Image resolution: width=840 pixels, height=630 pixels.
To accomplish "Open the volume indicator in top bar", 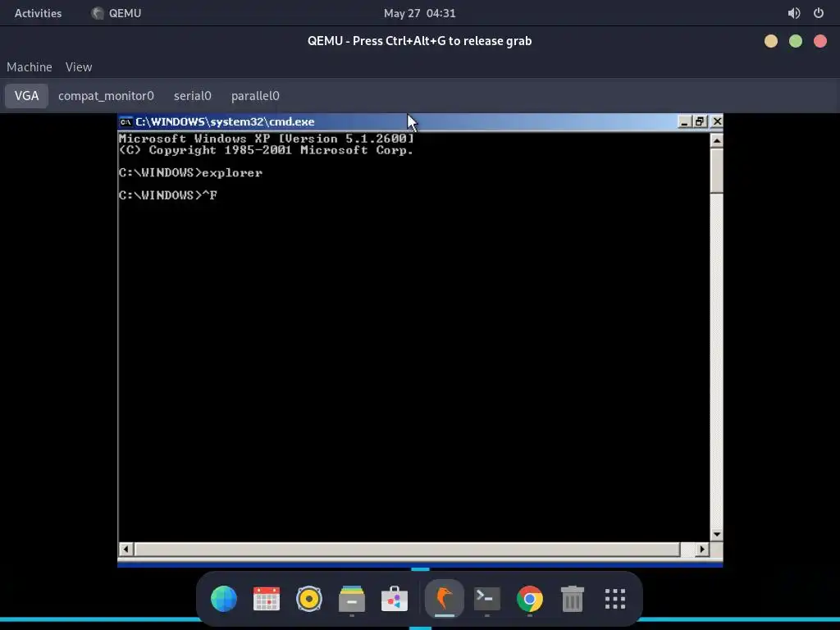I will [794, 13].
